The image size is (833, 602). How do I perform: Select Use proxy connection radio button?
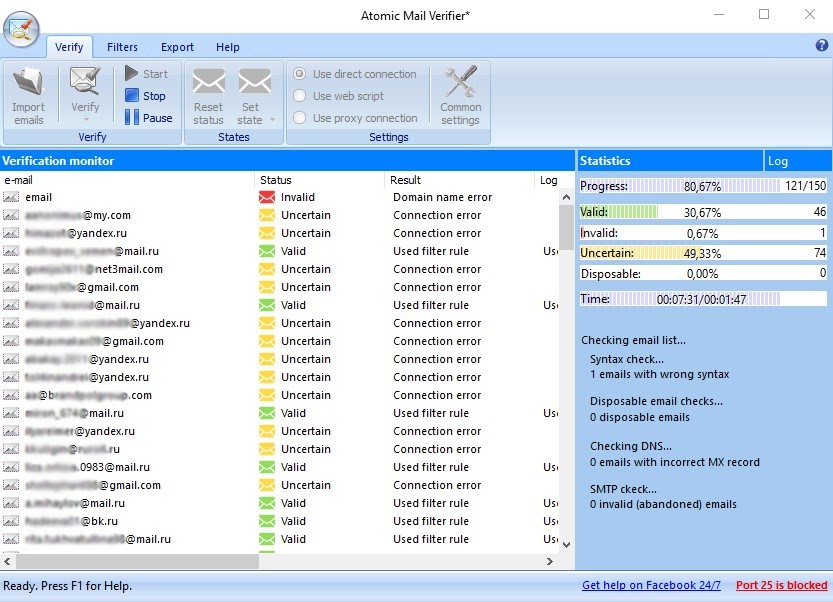point(300,117)
